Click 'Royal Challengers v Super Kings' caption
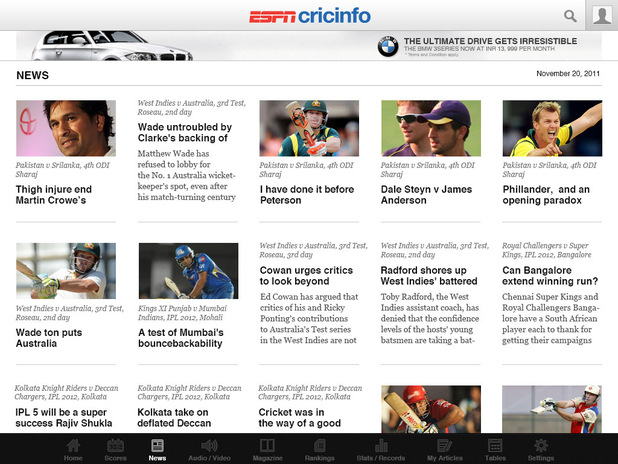 (546, 250)
